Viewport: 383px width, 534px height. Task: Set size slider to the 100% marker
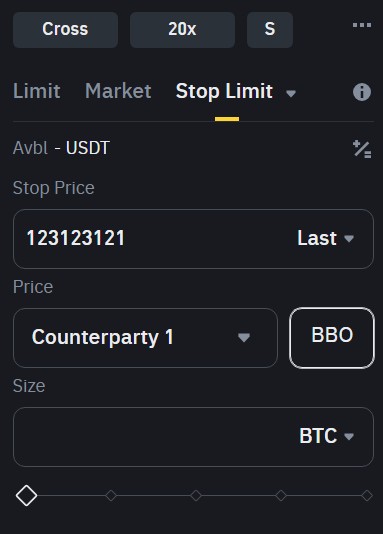(x=367, y=496)
